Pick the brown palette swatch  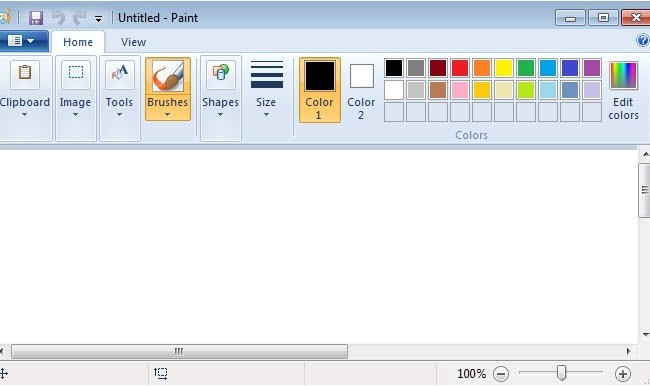pyautogui.click(x=438, y=90)
